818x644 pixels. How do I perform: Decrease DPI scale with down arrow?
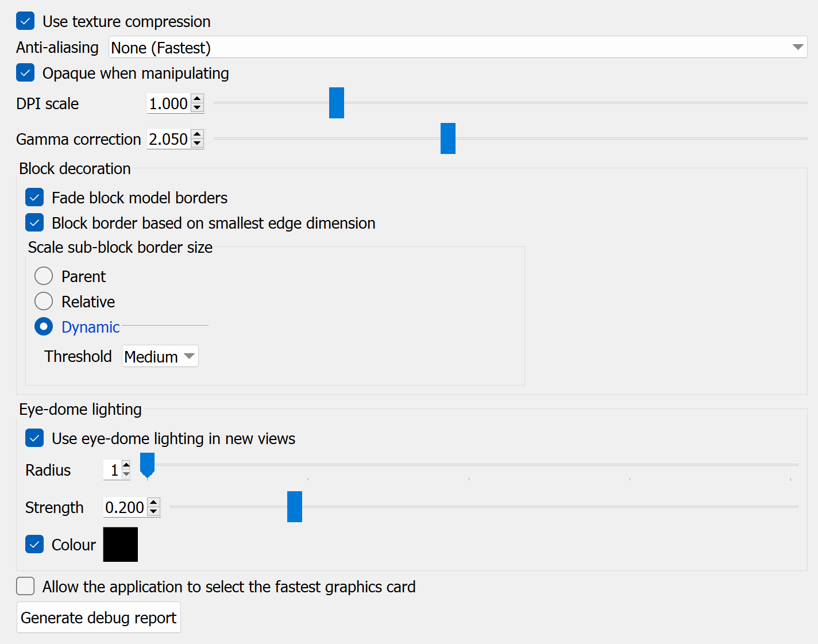pyautogui.click(x=197, y=108)
